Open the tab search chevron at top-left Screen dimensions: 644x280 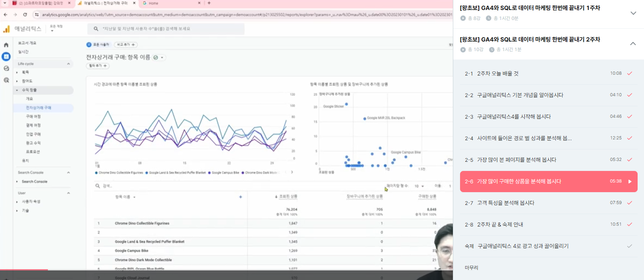coord(4,3)
